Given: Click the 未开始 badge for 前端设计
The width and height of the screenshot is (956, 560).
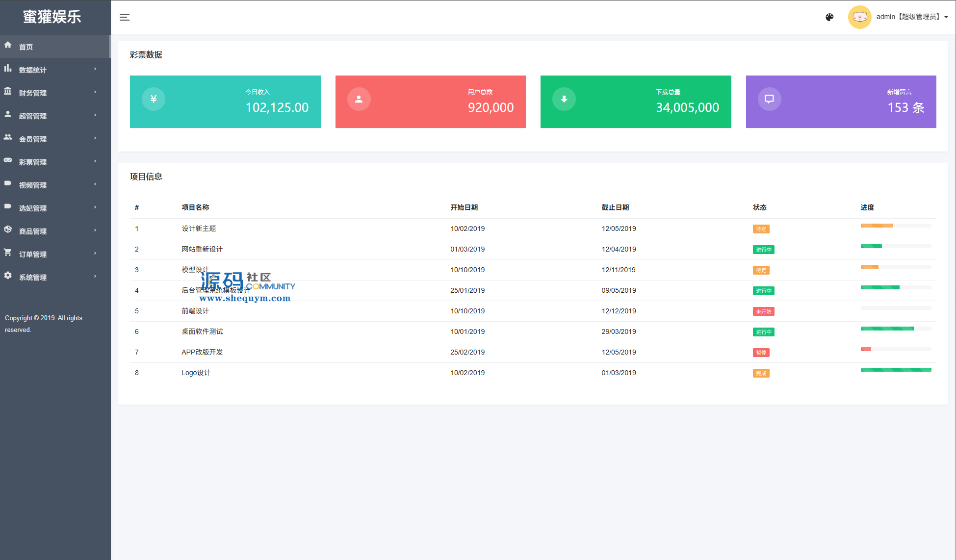Looking at the screenshot, I should [763, 311].
